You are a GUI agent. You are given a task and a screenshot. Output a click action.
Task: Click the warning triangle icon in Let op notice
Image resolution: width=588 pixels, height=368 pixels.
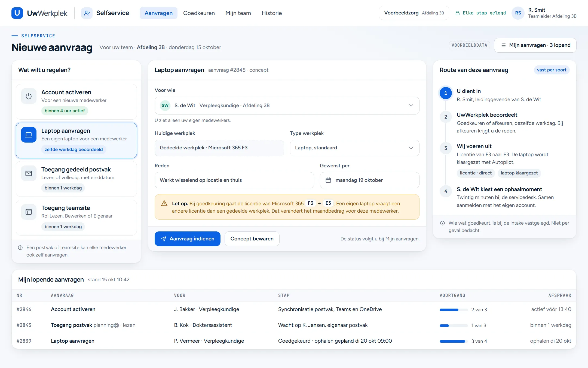tap(164, 203)
